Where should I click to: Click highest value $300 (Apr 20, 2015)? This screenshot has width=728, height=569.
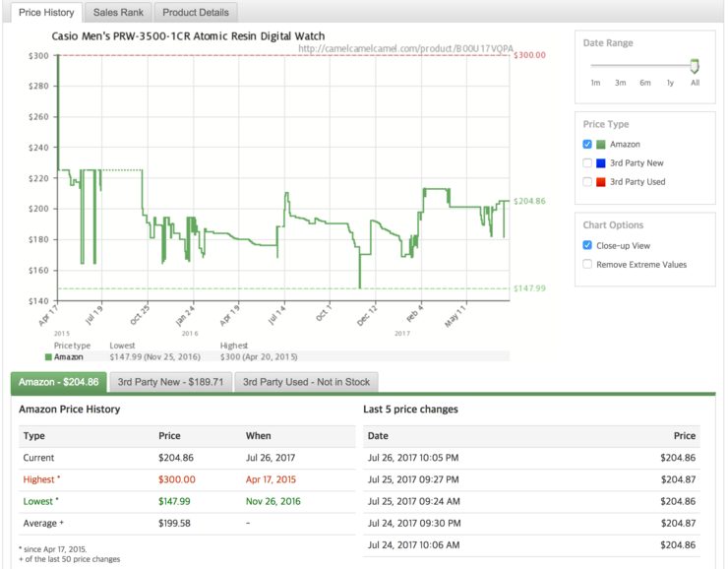(259, 357)
